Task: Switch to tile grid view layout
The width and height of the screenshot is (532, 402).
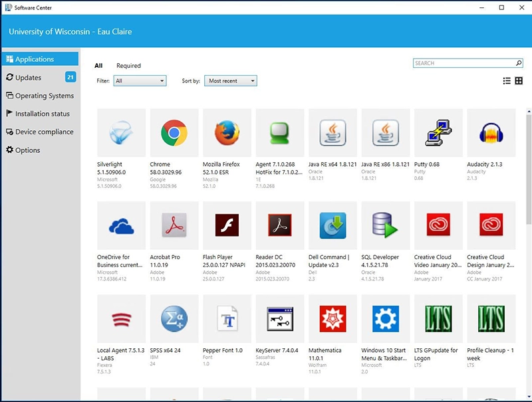Action: [x=519, y=80]
